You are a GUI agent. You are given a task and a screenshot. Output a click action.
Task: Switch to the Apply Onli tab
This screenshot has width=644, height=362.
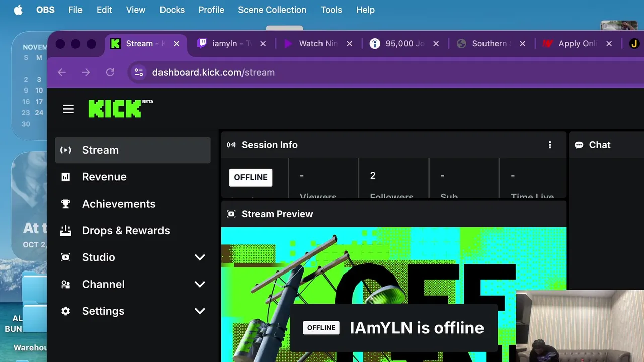coord(578,44)
